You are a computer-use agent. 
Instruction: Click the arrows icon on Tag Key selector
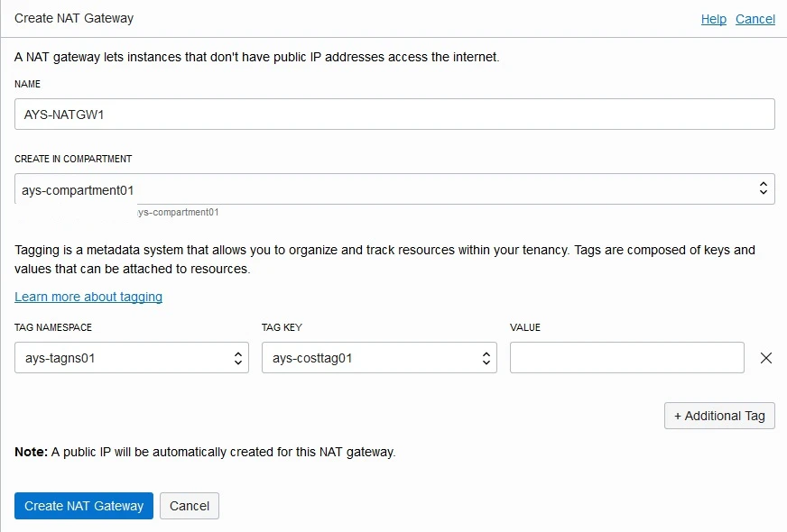(486, 358)
